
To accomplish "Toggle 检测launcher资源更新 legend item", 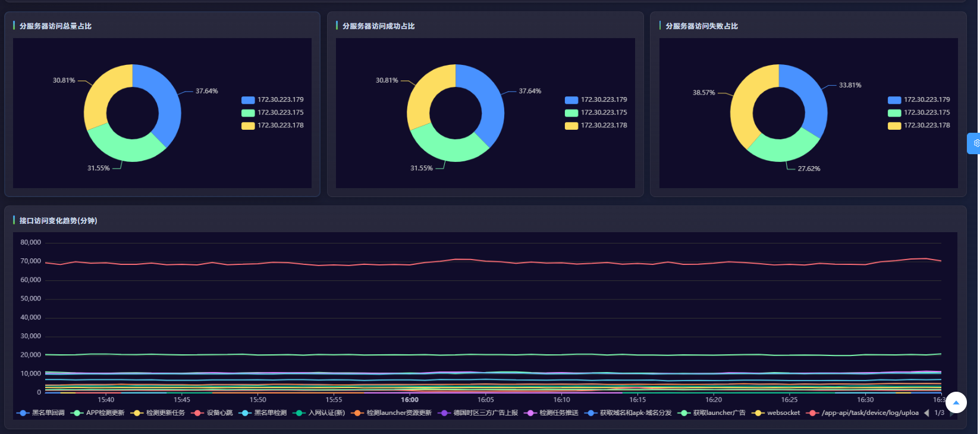I will pos(391,413).
